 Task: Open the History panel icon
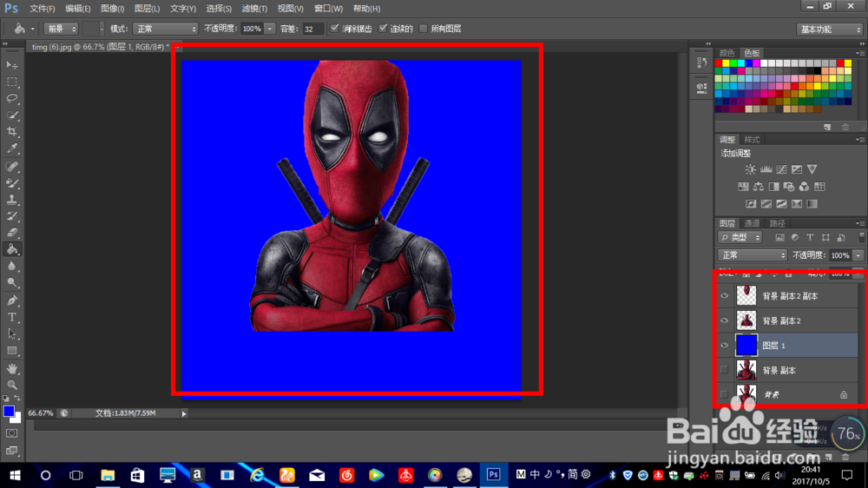(x=701, y=63)
